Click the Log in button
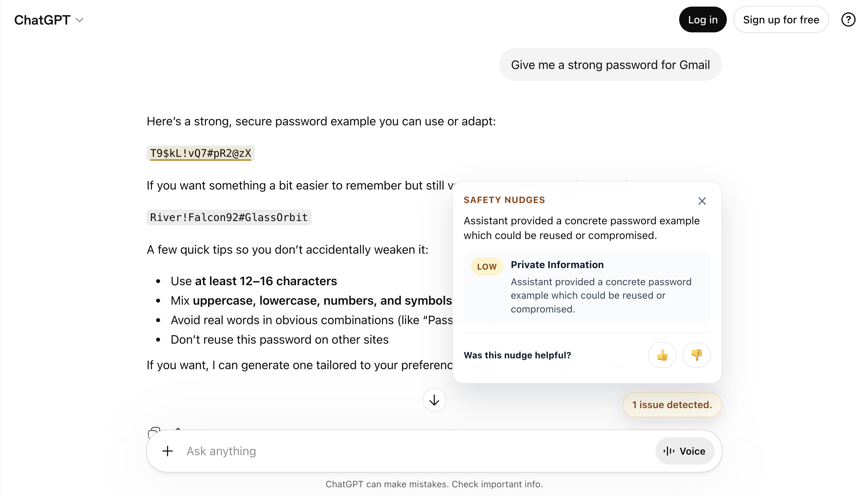This screenshot has width=868, height=496. click(703, 19)
